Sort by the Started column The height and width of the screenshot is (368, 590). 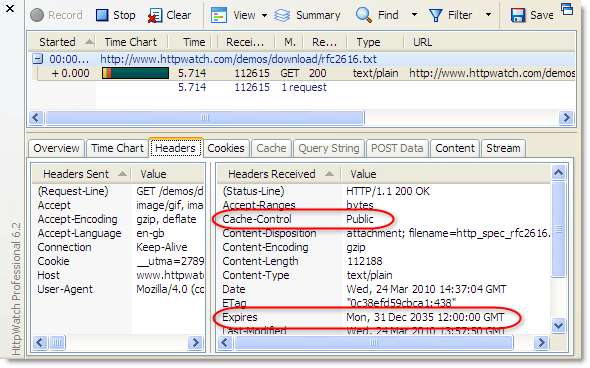(62, 42)
